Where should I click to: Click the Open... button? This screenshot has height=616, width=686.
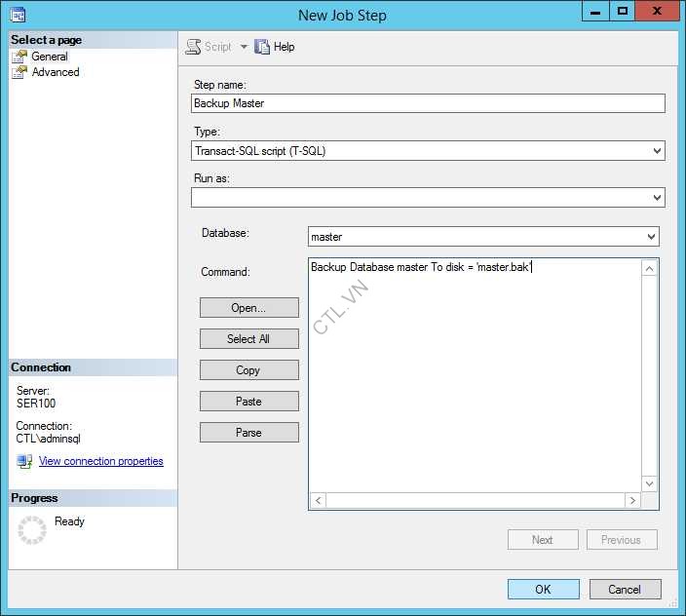click(248, 308)
